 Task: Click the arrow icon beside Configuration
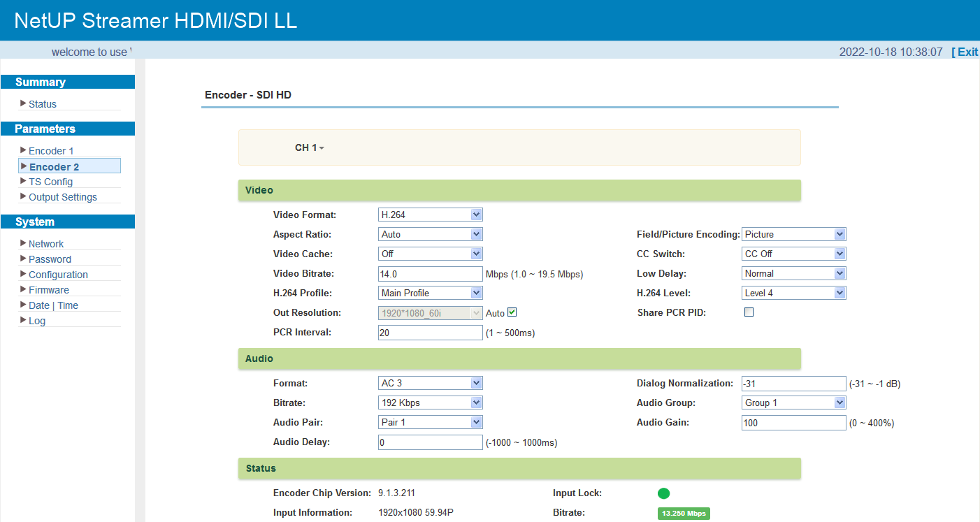point(24,274)
